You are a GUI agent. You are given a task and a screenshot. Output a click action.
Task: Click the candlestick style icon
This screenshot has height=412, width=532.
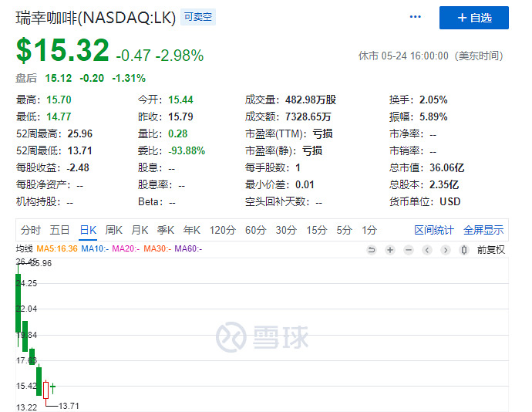click(x=464, y=250)
